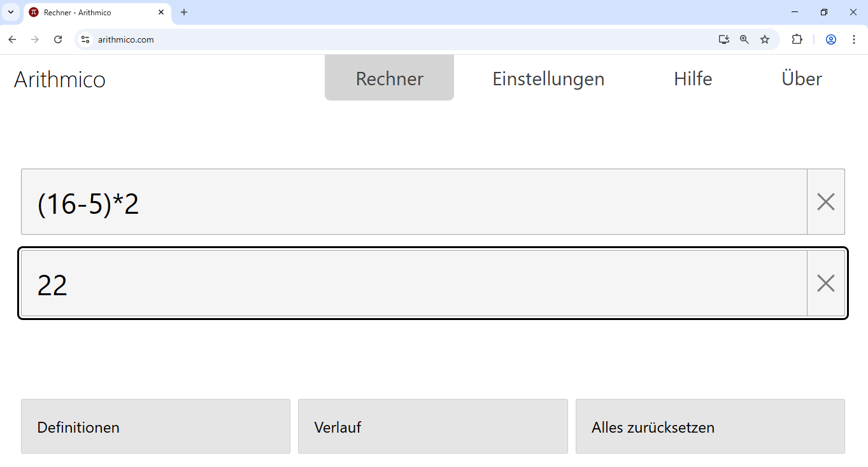Image resolution: width=868 pixels, height=467 pixels.
Task: Clear the 22 result field with X
Action: click(x=825, y=283)
